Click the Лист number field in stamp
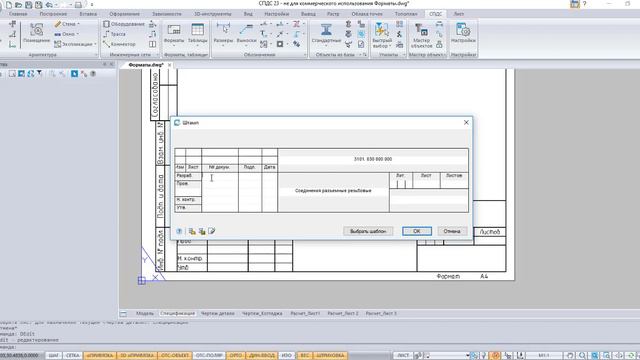Viewport: 640px width, 360px height. pyautogui.click(x=426, y=184)
